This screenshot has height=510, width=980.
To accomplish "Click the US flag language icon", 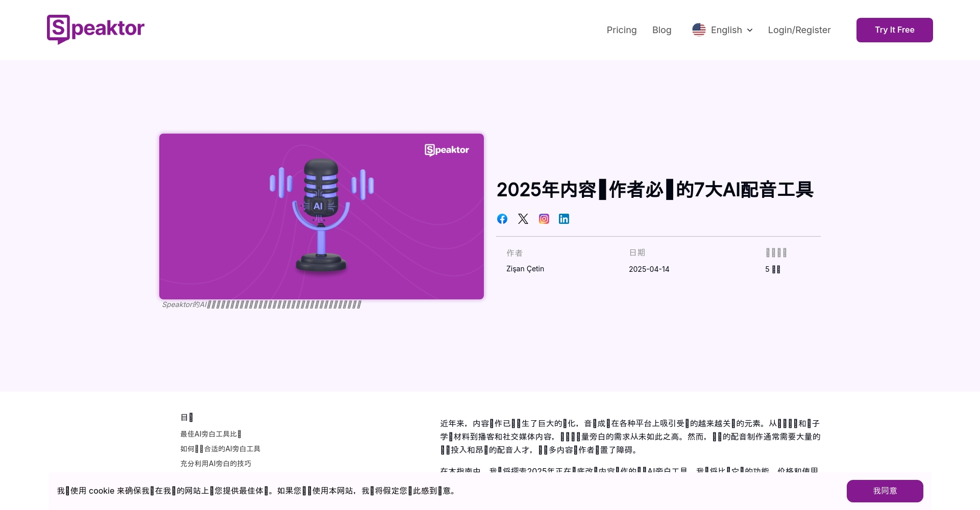I will click(698, 30).
